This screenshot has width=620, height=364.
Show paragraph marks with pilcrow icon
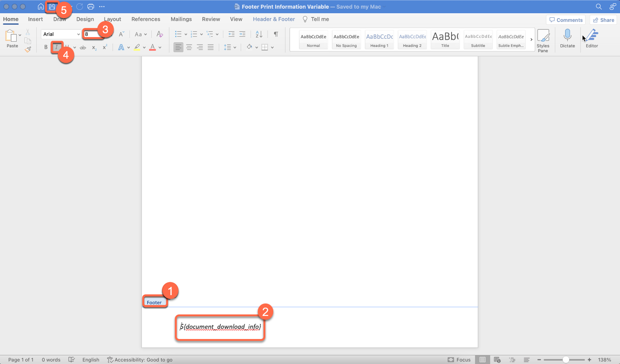pyautogui.click(x=276, y=34)
